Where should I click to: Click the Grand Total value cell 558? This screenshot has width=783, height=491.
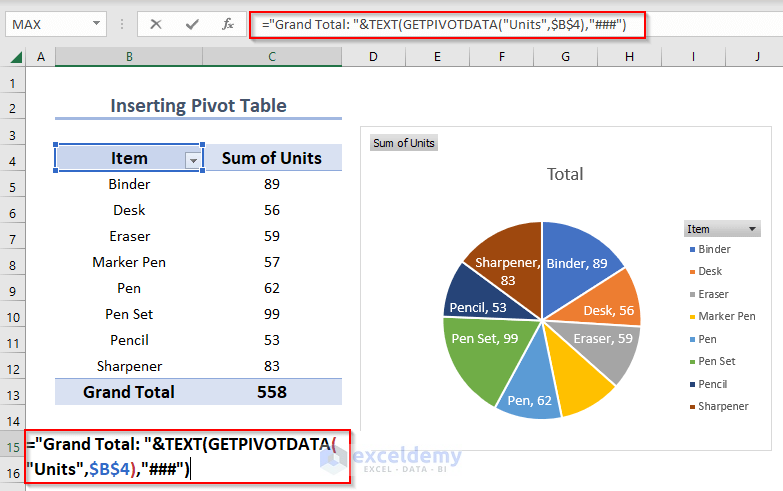click(x=272, y=392)
